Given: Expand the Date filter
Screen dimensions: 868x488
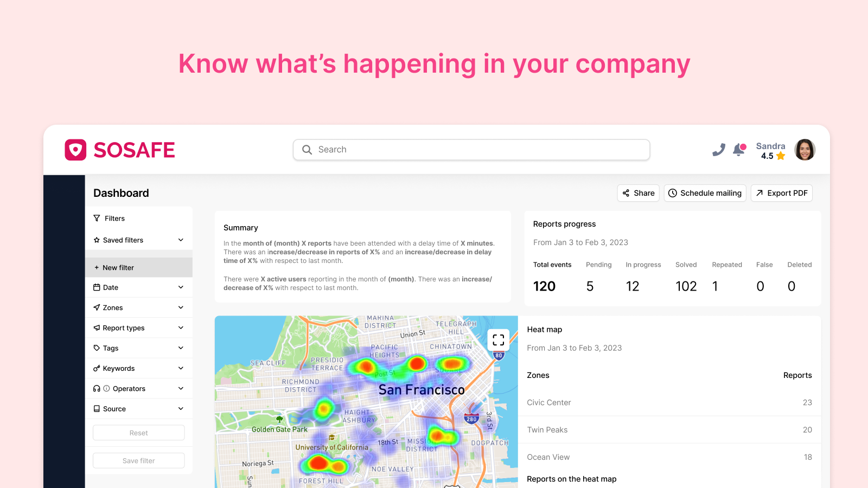Looking at the screenshot, I should click(x=138, y=287).
